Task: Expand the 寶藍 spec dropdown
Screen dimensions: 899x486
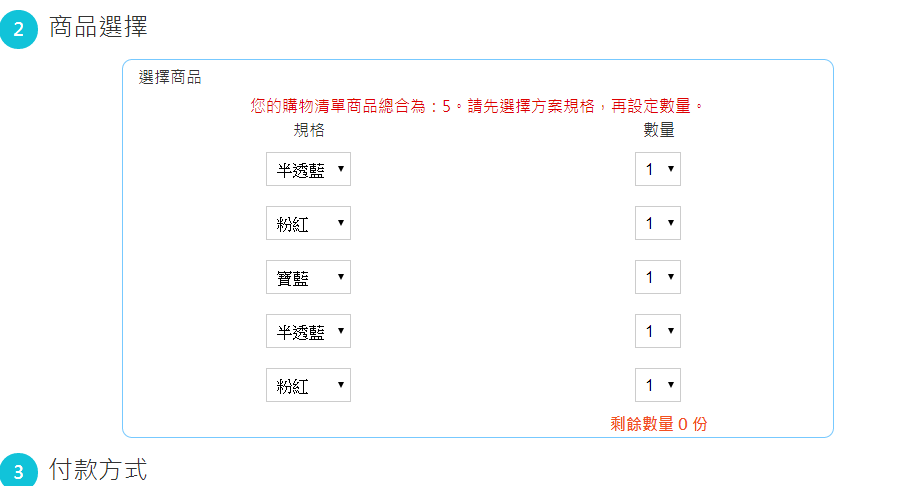Action: pos(308,277)
